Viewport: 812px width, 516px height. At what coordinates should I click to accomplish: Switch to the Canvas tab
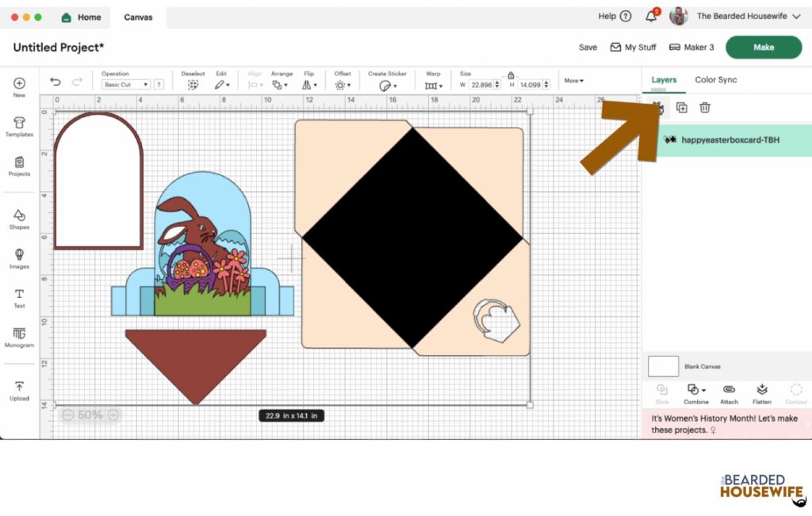tap(138, 17)
